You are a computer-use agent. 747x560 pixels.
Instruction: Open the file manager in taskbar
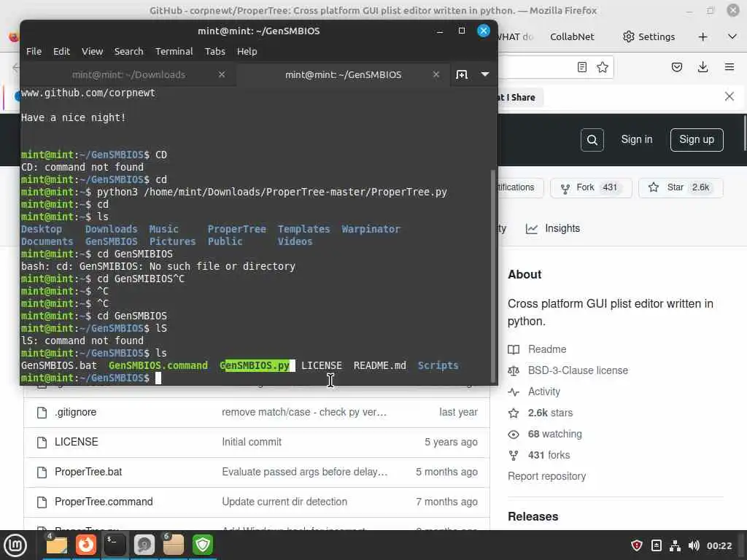(56, 545)
